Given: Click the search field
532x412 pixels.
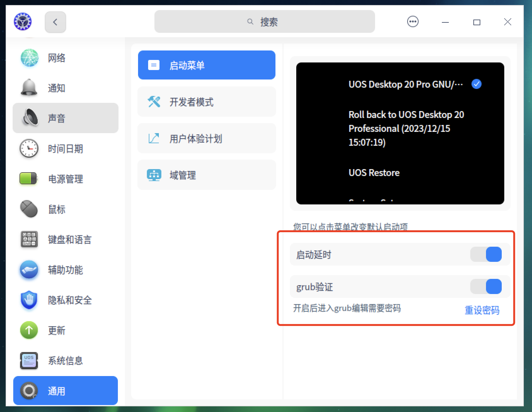Looking at the screenshot, I should point(264,21).
